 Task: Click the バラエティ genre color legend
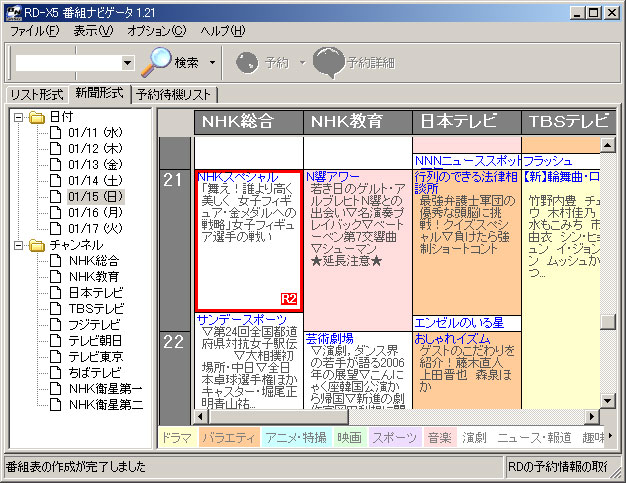coord(228,438)
